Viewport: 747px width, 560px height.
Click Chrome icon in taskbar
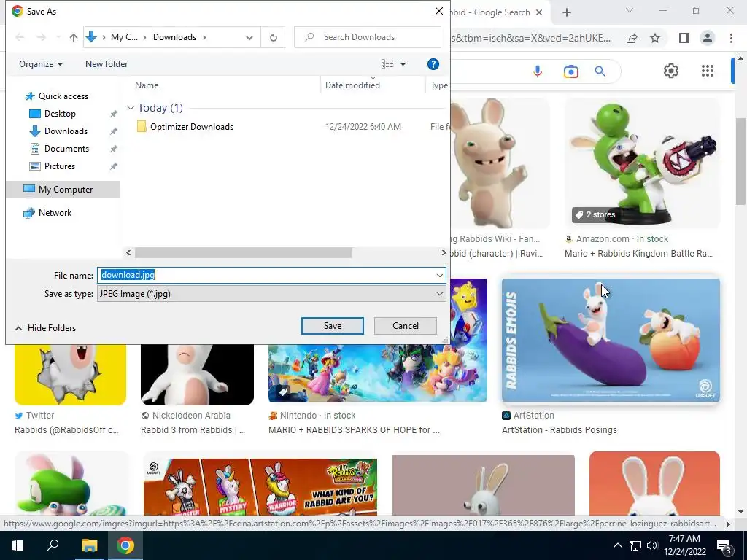coord(125,545)
